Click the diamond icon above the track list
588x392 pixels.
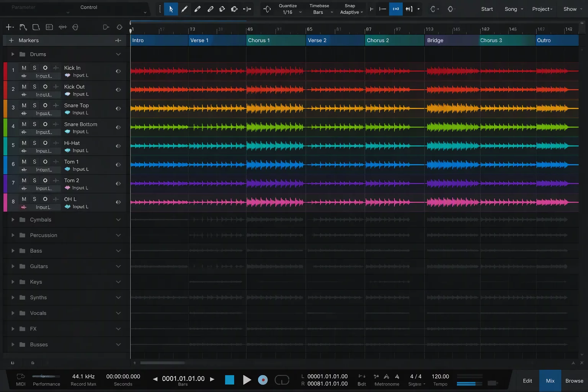pyautogui.click(x=119, y=27)
